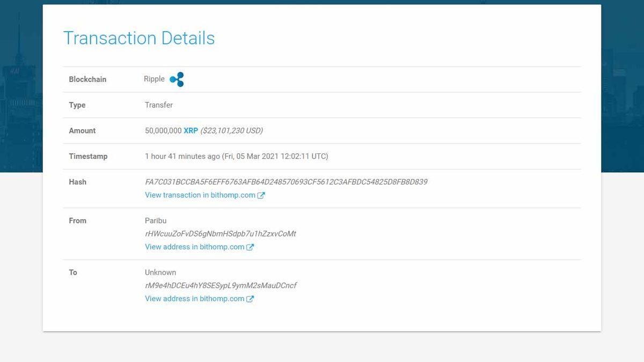Click the Transaction Details page heading

[139, 38]
